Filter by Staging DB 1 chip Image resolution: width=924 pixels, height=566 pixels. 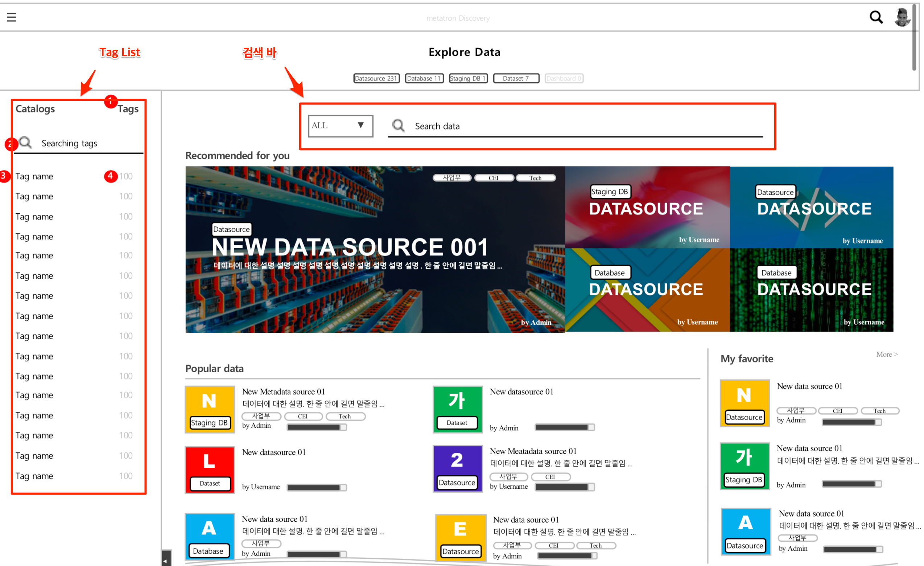point(468,78)
